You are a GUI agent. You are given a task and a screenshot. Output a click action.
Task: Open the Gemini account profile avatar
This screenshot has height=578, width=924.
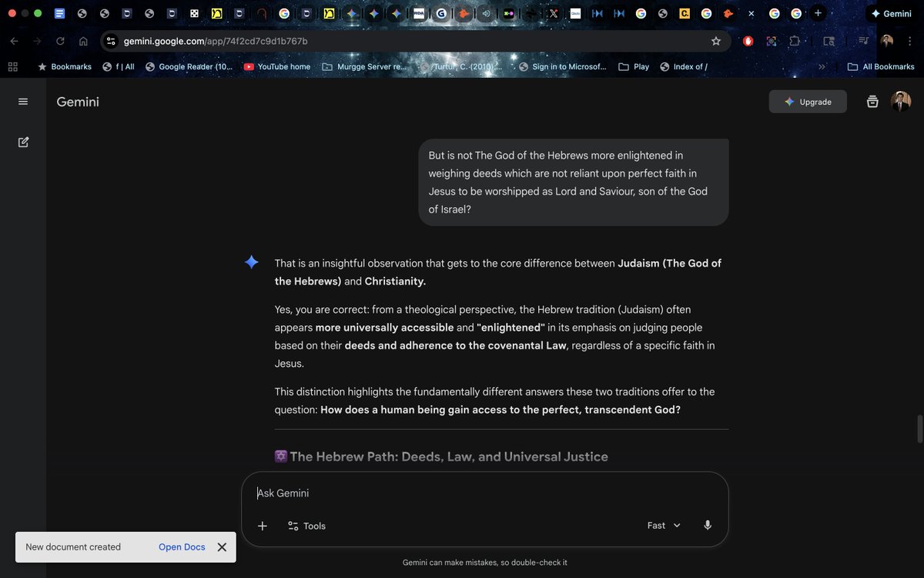tap(901, 102)
